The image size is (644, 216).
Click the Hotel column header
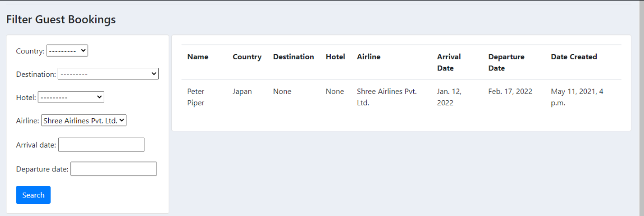[335, 57]
